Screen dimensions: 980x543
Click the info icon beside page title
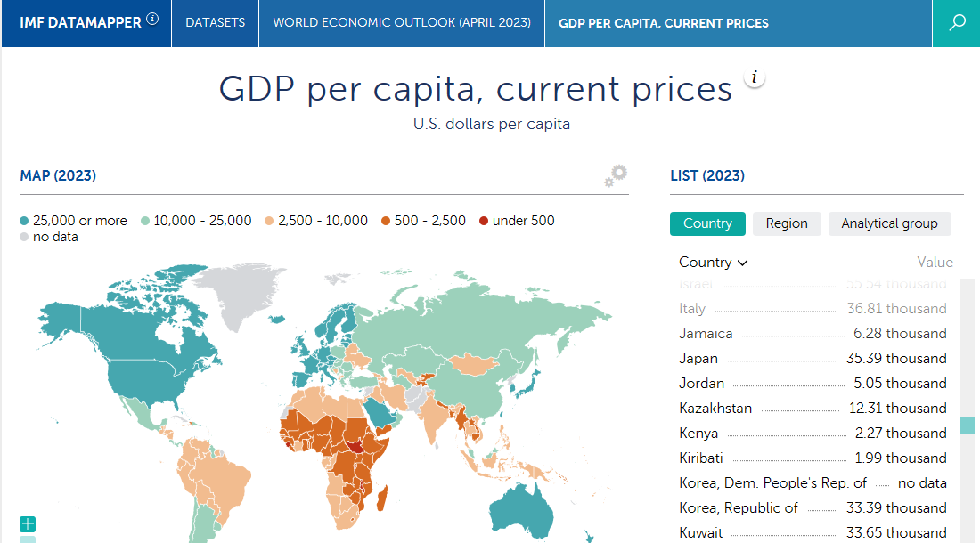pyautogui.click(x=755, y=78)
